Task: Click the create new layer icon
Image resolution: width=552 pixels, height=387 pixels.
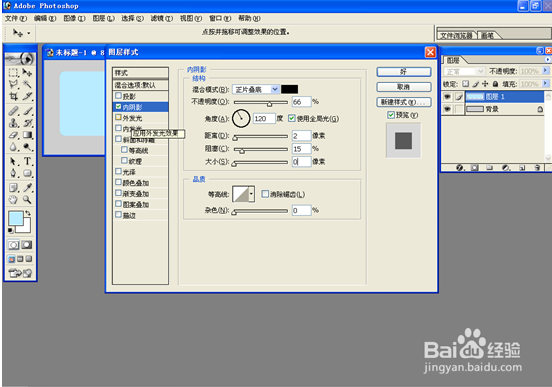Action: 522,168
